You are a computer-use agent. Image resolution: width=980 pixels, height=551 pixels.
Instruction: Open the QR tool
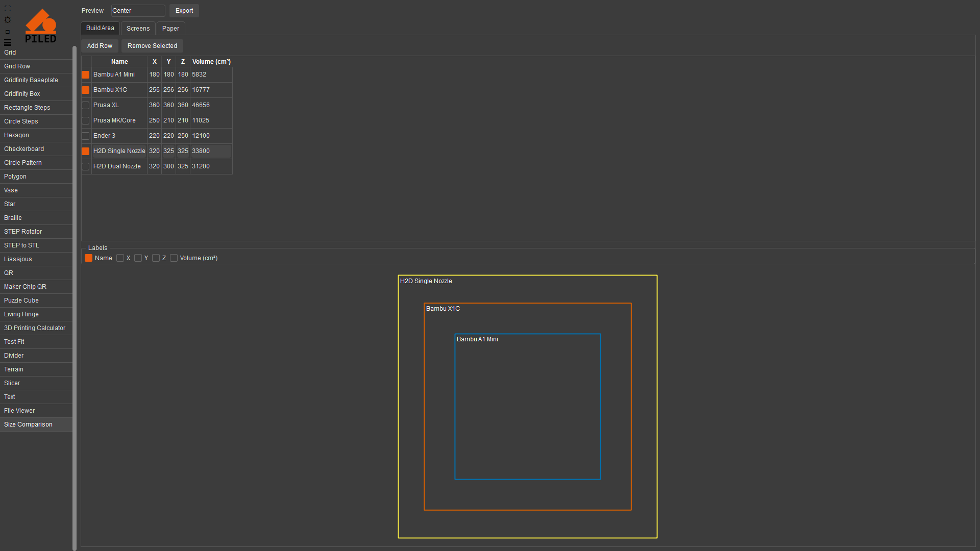36,273
